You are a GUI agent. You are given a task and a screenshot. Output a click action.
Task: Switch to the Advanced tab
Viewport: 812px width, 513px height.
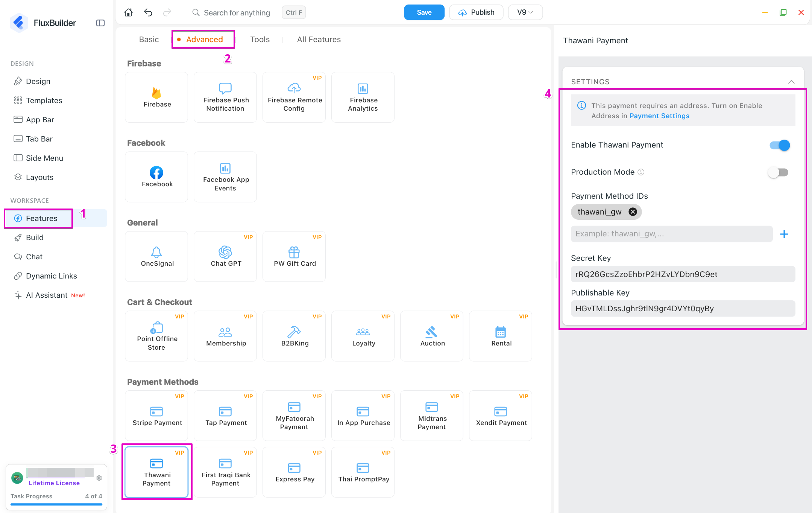[204, 40]
